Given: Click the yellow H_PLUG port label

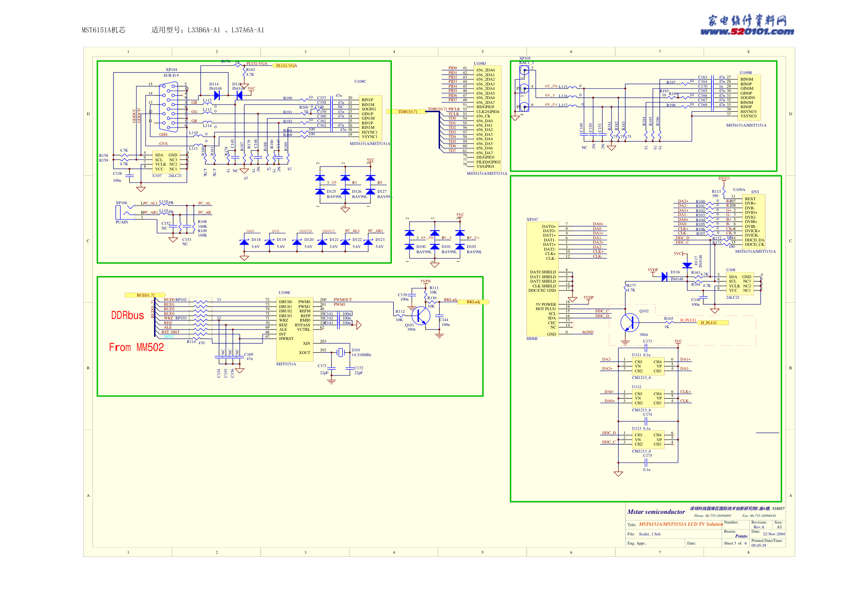Looking at the screenshot, I should click(x=711, y=323).
